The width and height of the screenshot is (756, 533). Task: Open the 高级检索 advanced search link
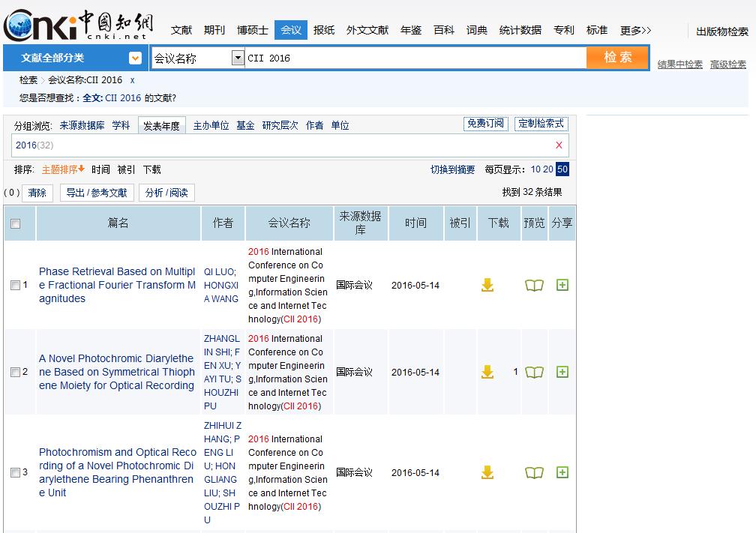727,64
